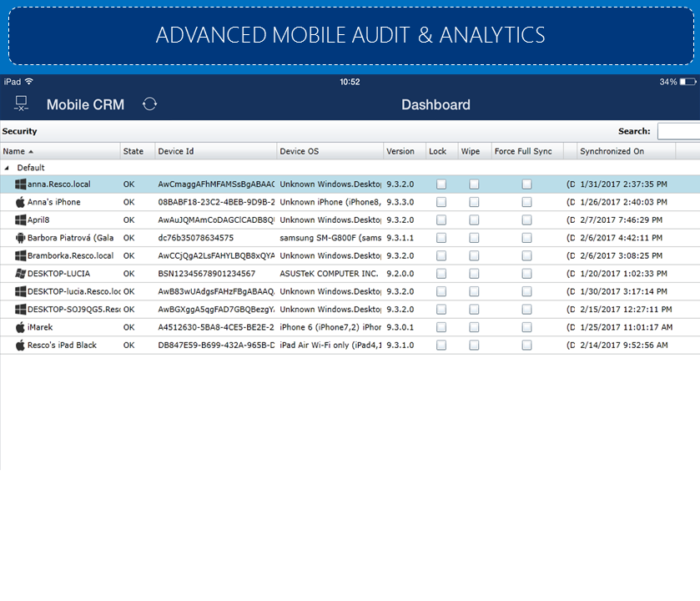This screenshot has height=601, width=700.
Task: Click Windows icon for anna.Resco.local row
Action: 20,184
